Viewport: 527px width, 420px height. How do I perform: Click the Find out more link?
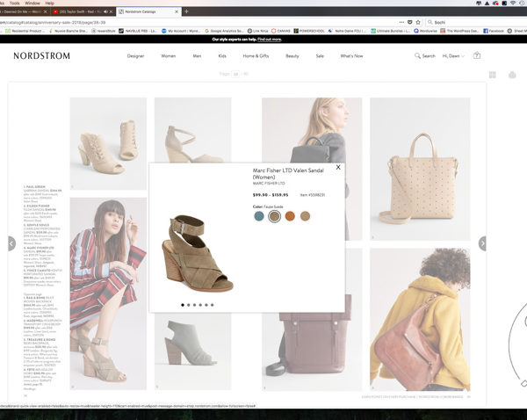(x=270, y=40)
